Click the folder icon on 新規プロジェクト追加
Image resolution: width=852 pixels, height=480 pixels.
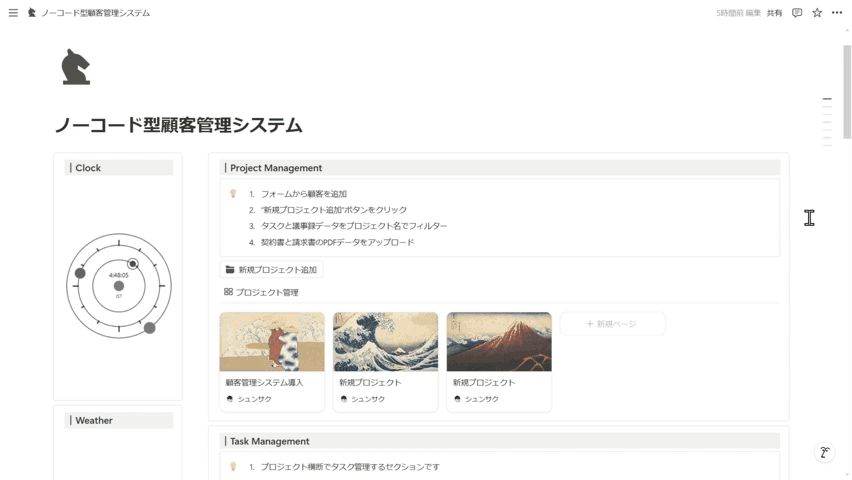click(230, 269)
